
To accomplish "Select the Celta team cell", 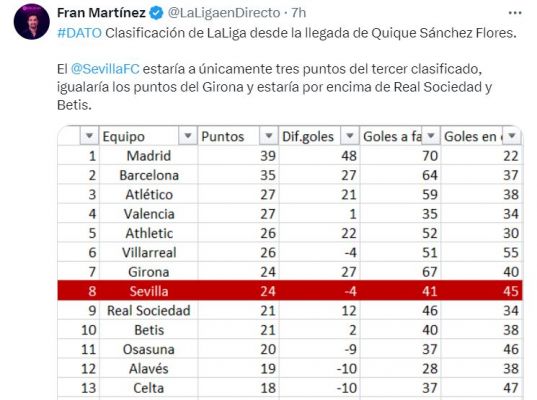I will pos(149,388).
